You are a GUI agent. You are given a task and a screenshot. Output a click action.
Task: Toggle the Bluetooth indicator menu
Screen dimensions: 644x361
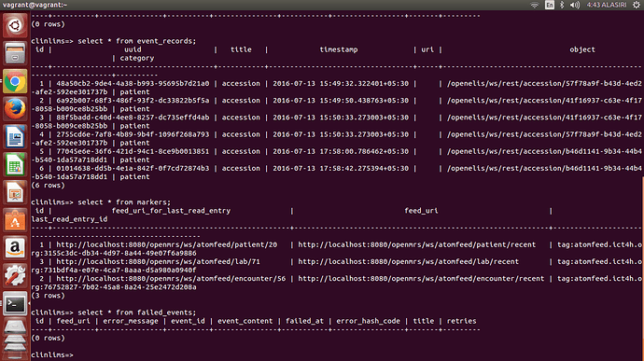[562, 5]
